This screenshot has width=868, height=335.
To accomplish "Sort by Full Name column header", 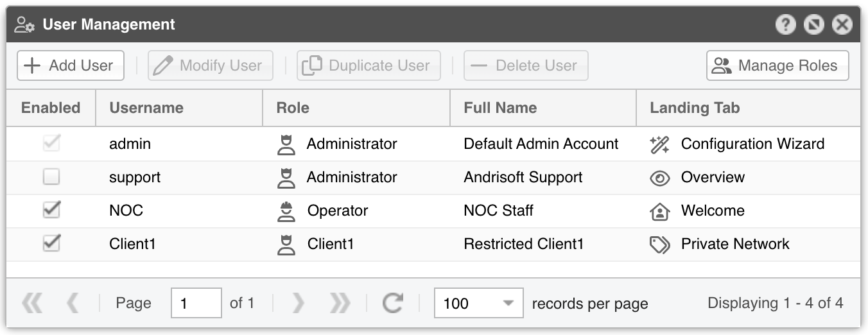I will 543,108.
